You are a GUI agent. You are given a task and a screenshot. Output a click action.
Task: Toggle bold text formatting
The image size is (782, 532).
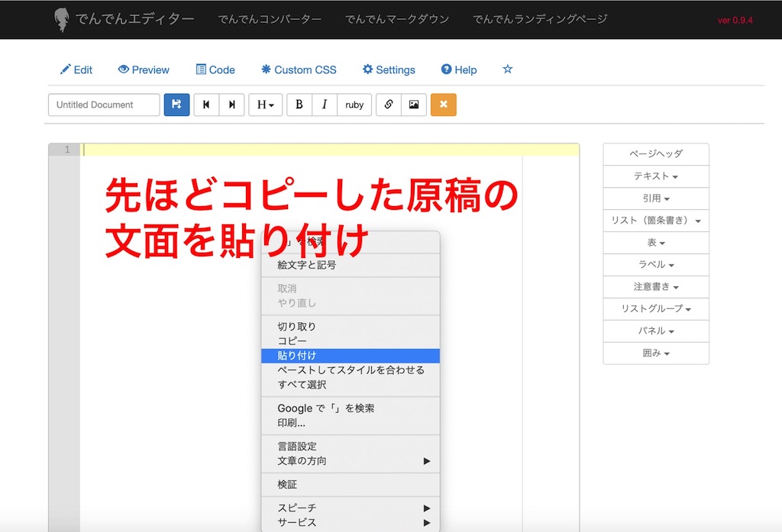pos(299,105)
